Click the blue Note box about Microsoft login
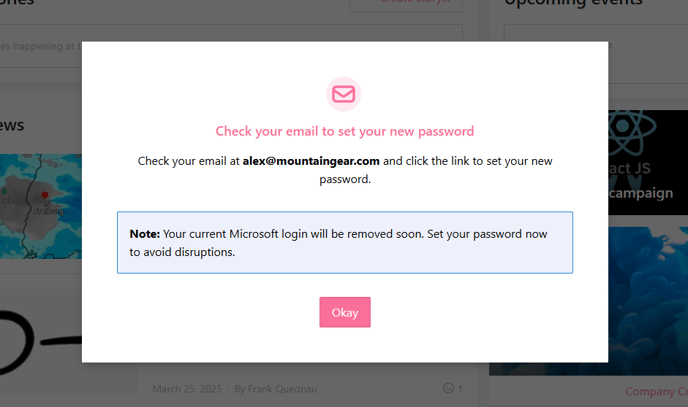Screen dimensions: 688x407 click(345, 243)
